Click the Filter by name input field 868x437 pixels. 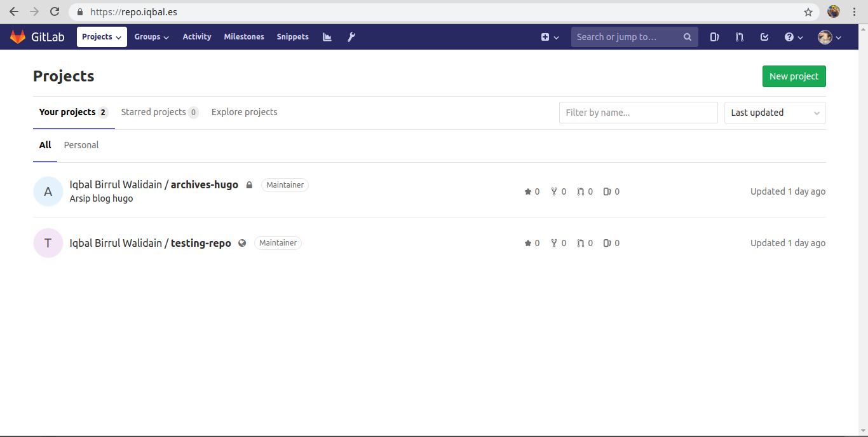point(638,113)
